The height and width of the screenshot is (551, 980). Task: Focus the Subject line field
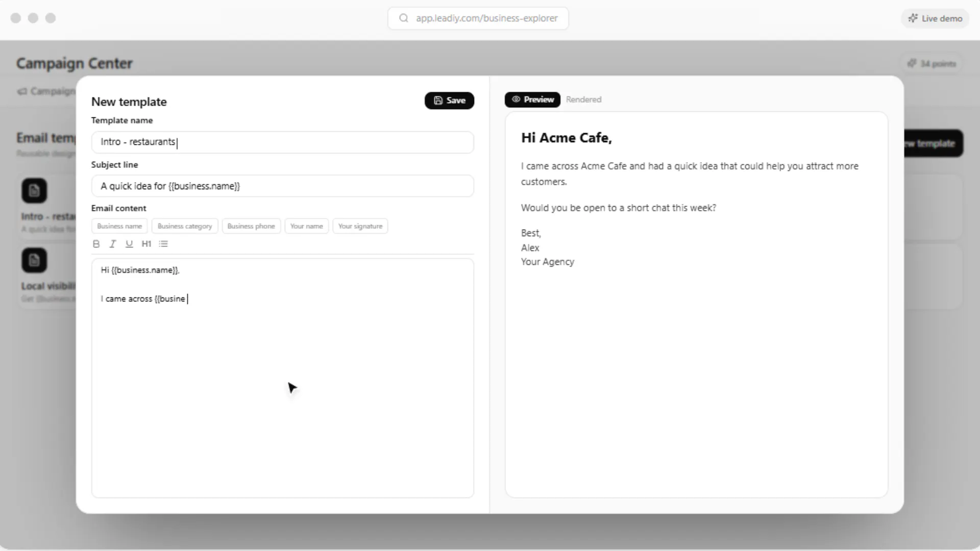coord(283,186)
